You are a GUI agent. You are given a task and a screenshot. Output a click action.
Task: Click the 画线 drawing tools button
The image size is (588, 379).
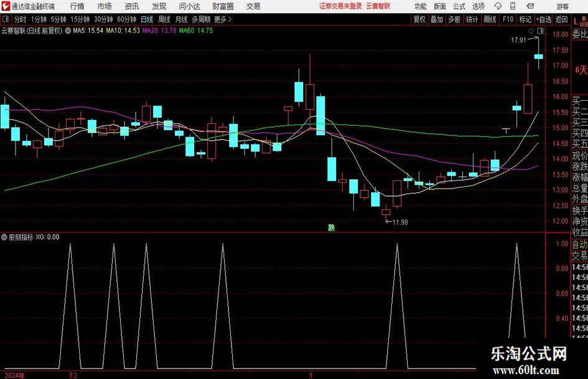pyautogui.click(x=490, y=19)
